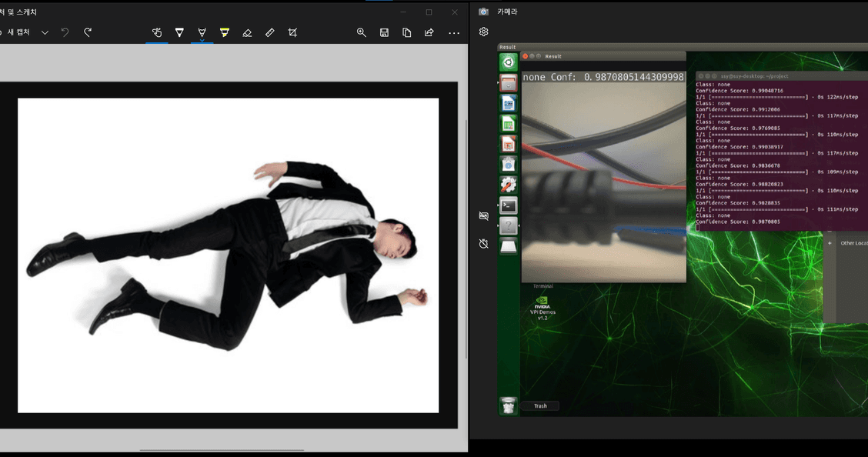
Task: Select the eraser tool
Action: coord(247,32)
